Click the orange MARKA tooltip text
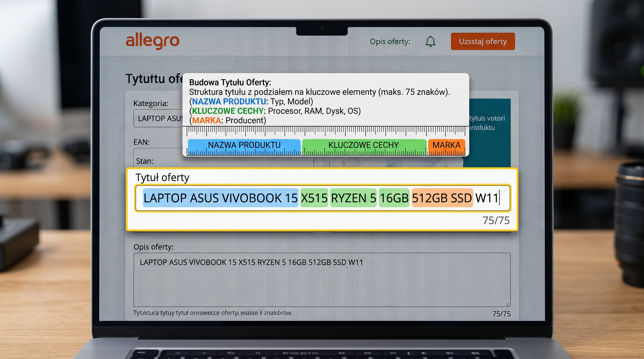This screenshot has height=359, width=644. pos(206,121)
